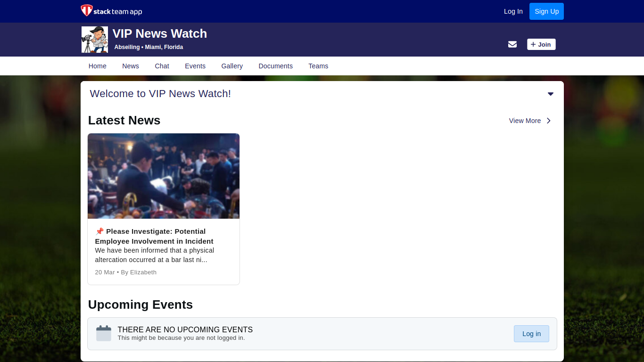
Task: Click Abseiling Miami Florida subtitle
Action: [149, 47]
